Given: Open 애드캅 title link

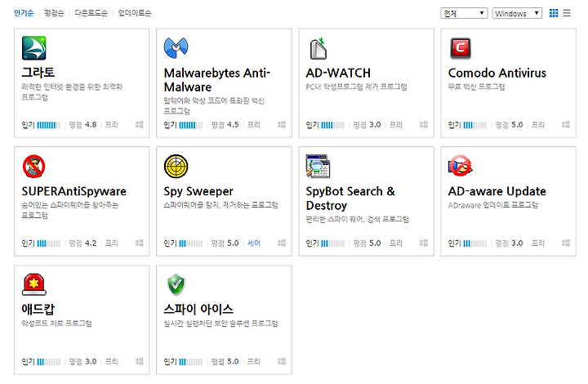Looking at the screenshot, I should (x=38, y=310).
